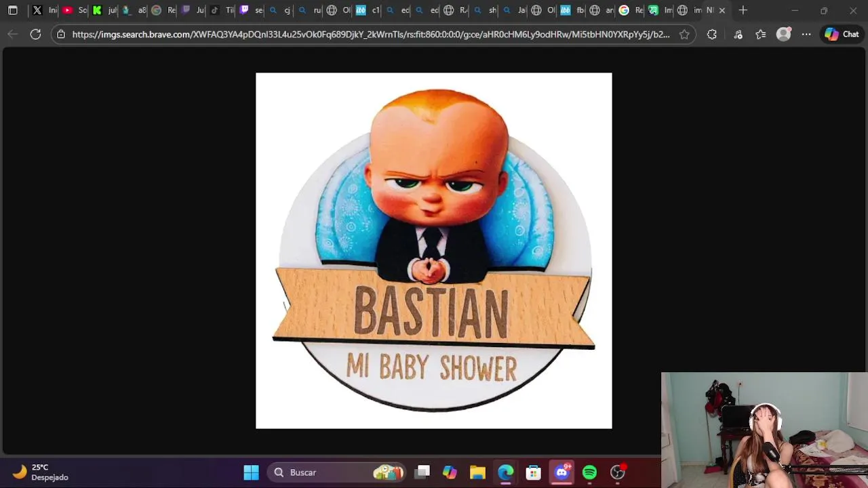
Task: Open Microsoft Store from taskbar
Action: click(x=534, y=472)
